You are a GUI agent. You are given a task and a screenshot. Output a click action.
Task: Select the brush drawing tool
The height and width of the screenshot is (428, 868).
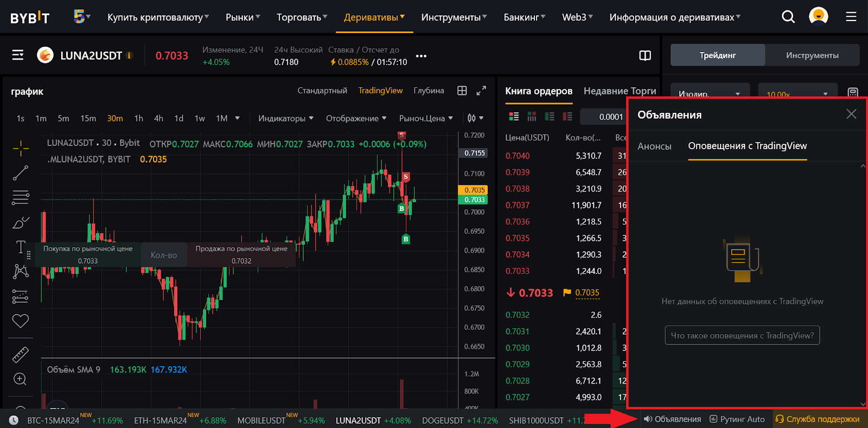[x=21, y=222]
